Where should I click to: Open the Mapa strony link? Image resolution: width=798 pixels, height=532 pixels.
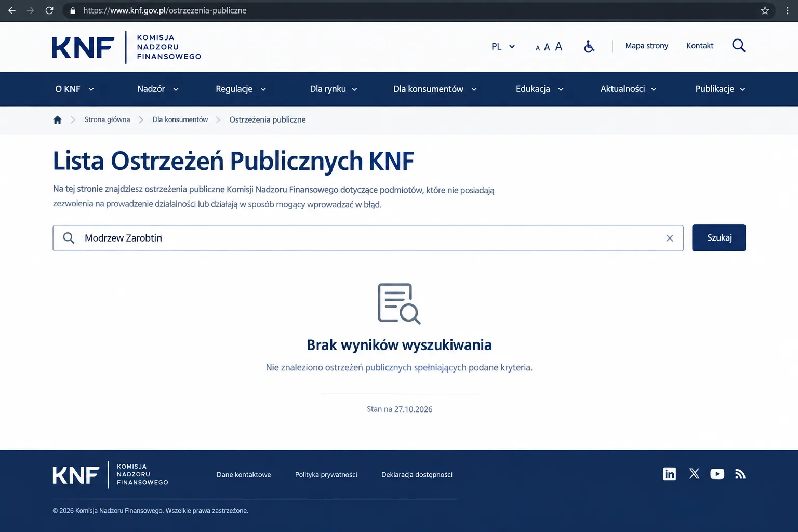[646, 46]
